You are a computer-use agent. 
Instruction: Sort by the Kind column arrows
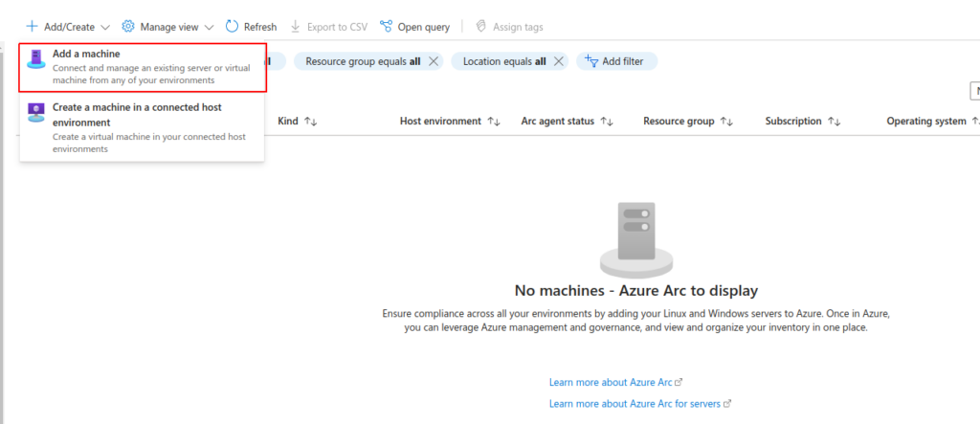tap(311, 122)
